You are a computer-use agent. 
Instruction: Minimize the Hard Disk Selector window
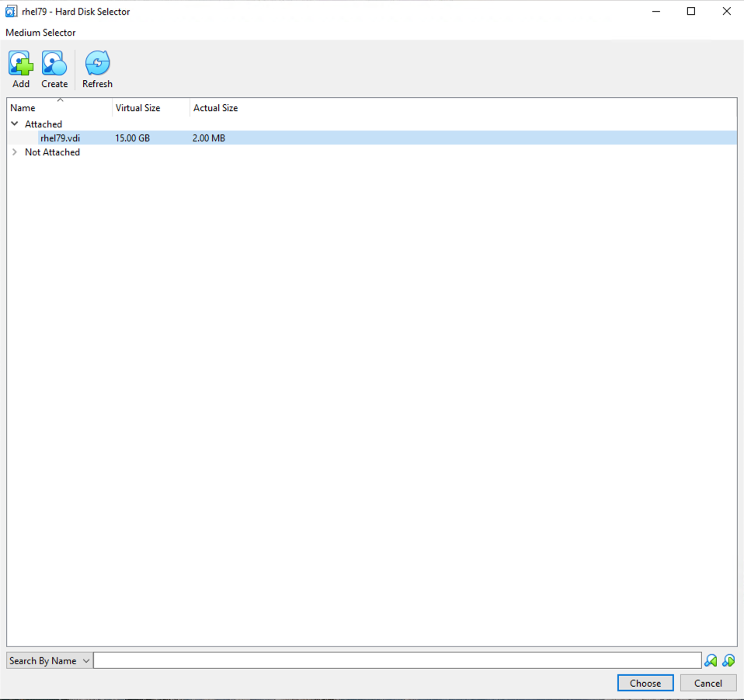[x=655, y=12]
